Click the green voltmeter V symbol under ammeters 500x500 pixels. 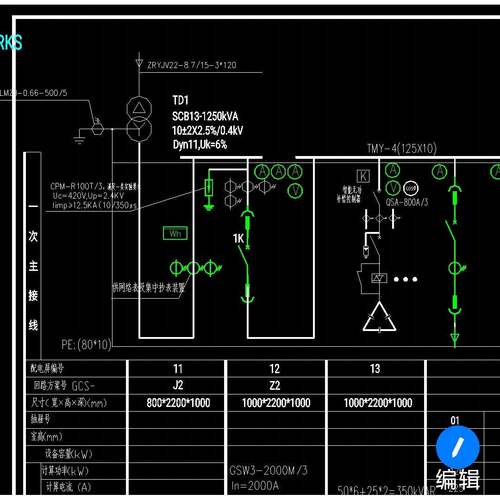pos(295,191)
